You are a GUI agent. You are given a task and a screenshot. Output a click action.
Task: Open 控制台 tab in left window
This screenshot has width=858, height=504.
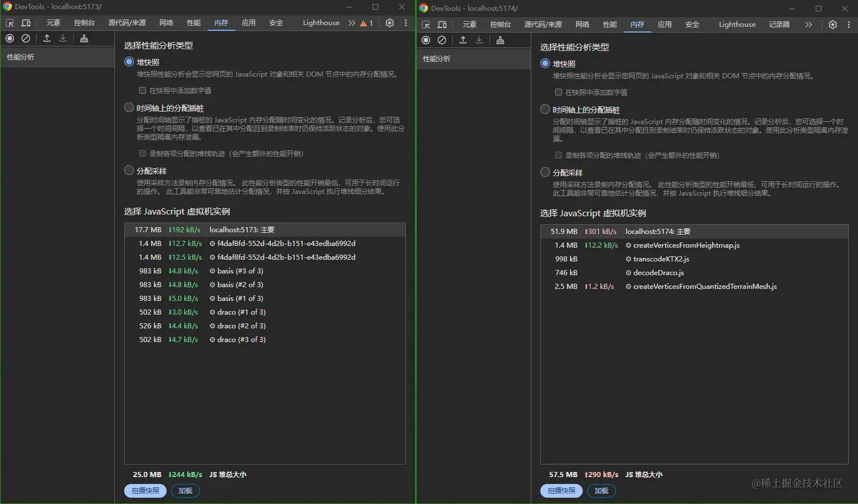[x=84, y=23]
